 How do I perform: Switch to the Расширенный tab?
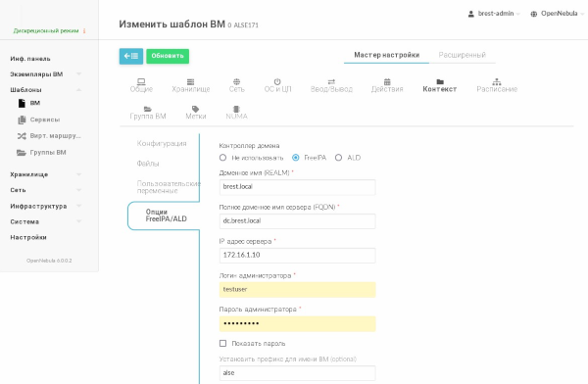[462, 55]
